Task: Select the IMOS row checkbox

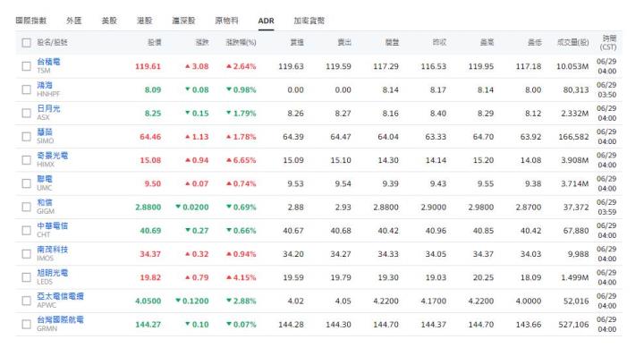Action: (26, 254)
